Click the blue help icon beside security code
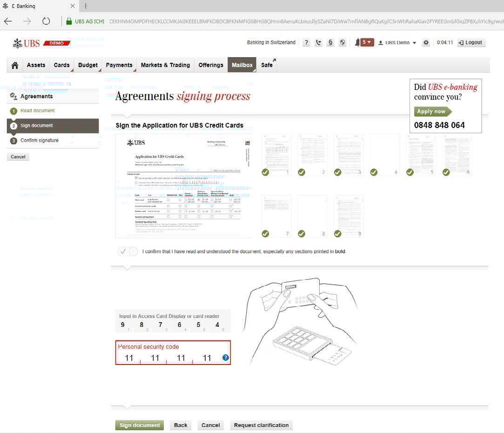The image size is (504, 433). click(226, 358)
